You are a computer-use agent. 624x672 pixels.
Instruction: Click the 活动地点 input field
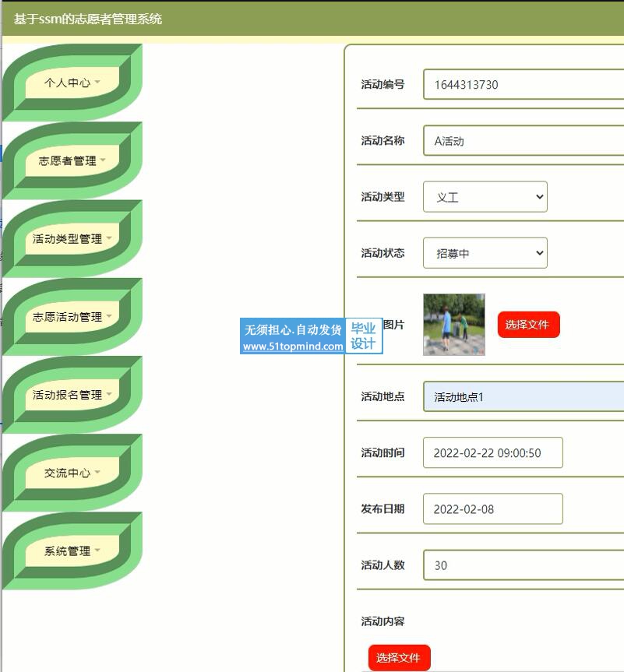tap(524, 396)
